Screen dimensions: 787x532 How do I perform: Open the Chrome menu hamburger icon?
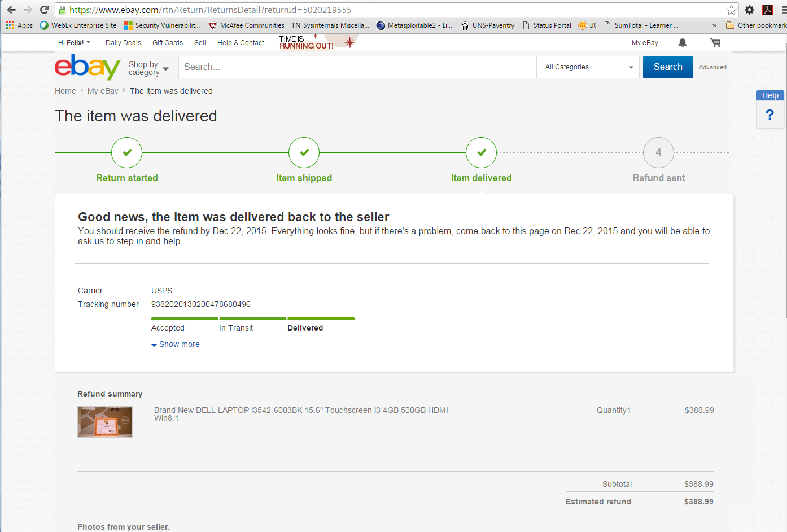784,10
